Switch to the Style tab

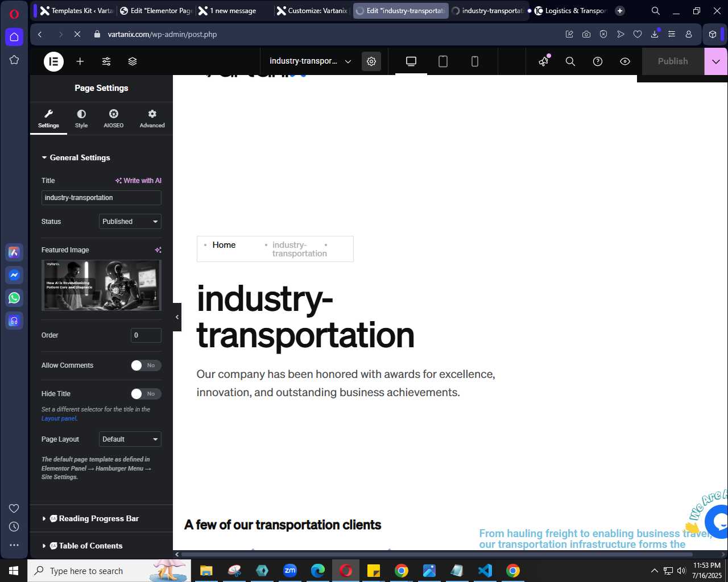(81, 118)
